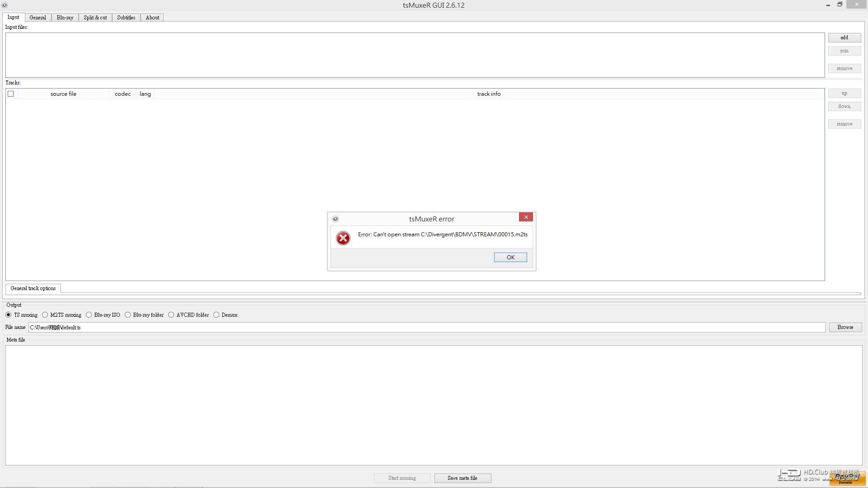Open the Blu-ray tab
Viewport: 868px width, 488px height.
click(x=65, y=18)
